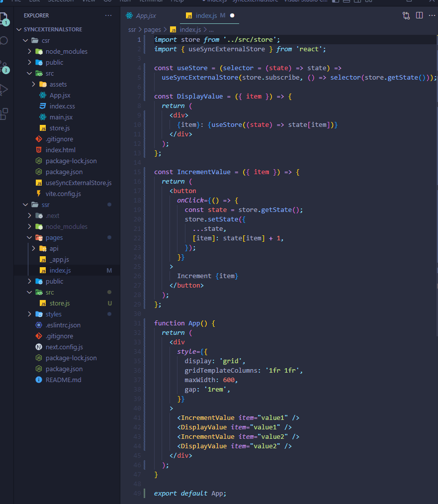Screen dimensions: 438x504
Task: Split the editor to the right
Action: coord(419,15)
